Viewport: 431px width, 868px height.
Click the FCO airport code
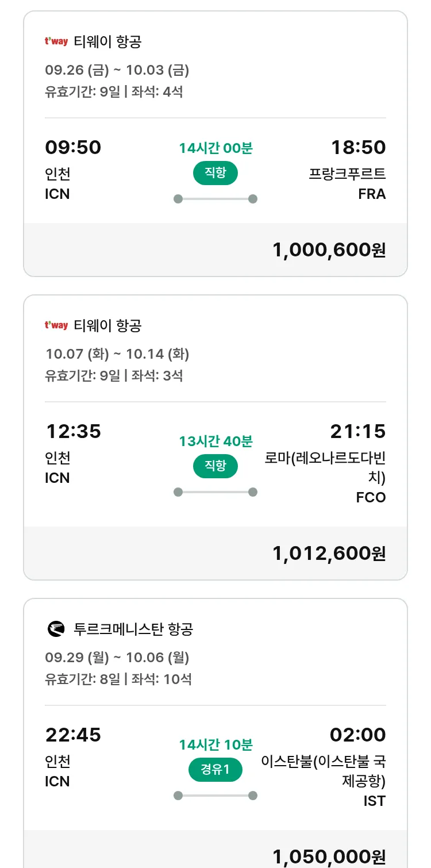pyautogui.click(x=371, y=497)
